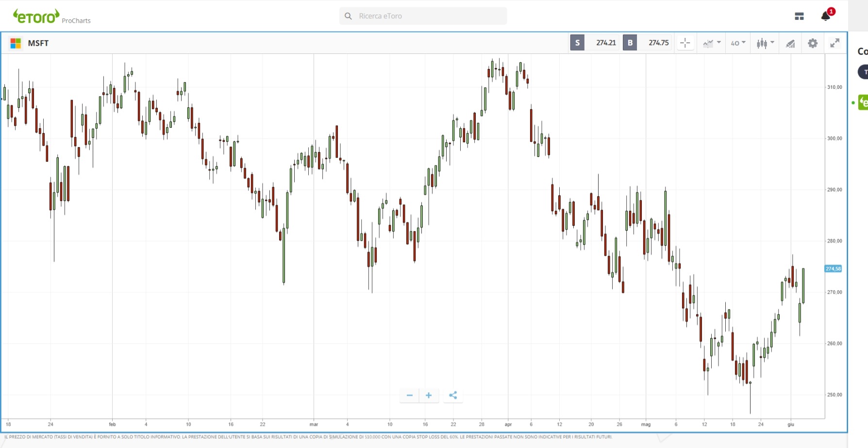Open chart settings gear

point(813,43)
